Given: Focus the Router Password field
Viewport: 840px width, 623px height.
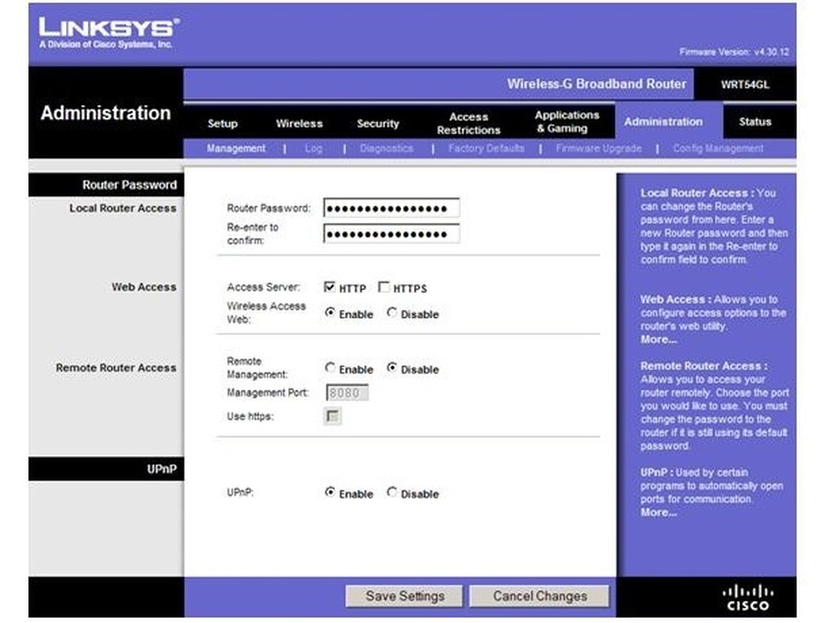Looking at the screenshot, I should 392,208.
